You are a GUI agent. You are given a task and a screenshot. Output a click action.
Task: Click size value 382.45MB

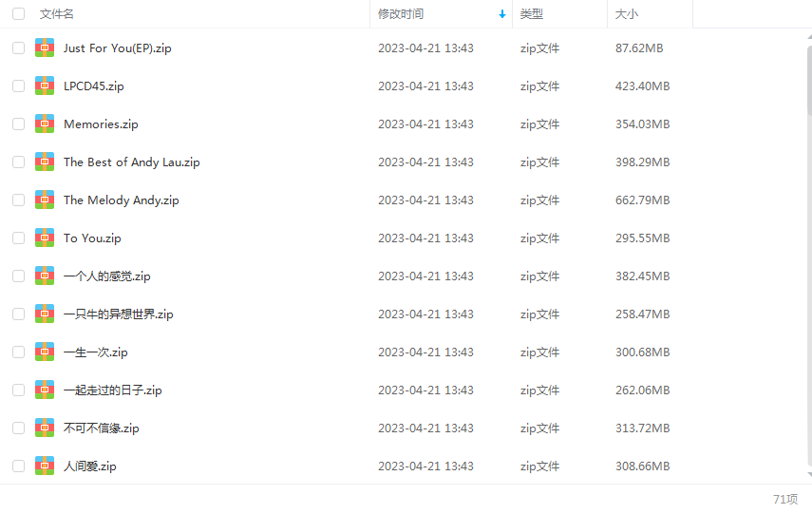click(x=643, y=276)
